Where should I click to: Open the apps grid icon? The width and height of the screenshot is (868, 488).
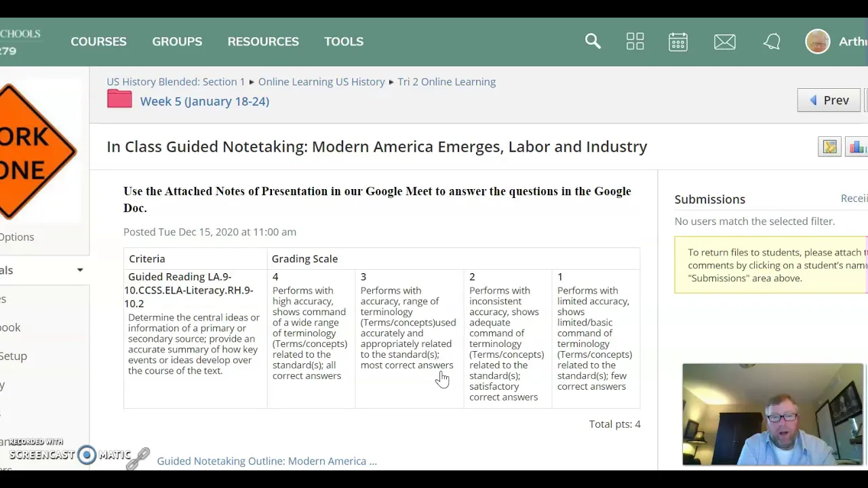point(635,41)
